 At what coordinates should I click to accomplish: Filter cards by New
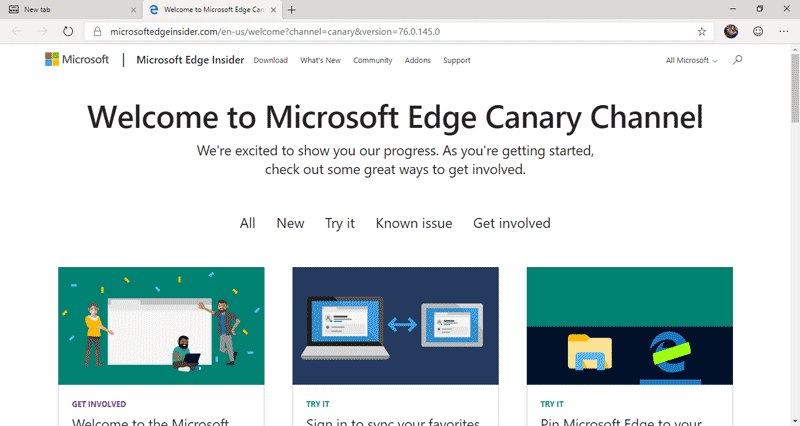click(290, 223)
